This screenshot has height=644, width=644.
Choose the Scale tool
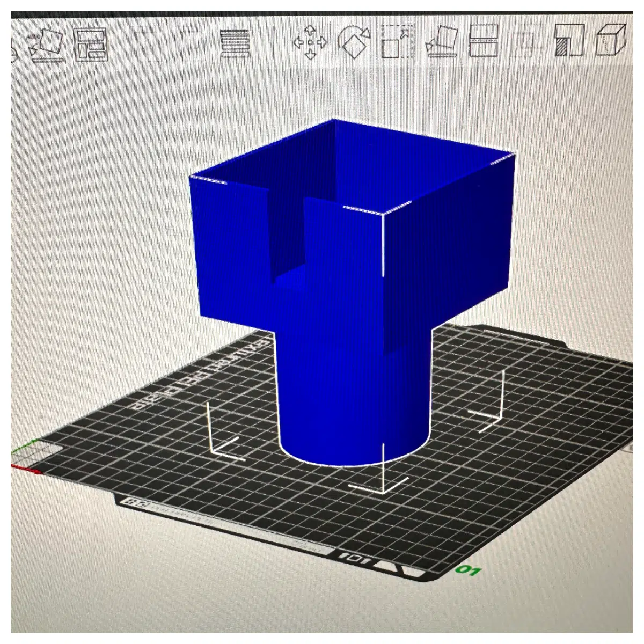[x=397, y=41]
